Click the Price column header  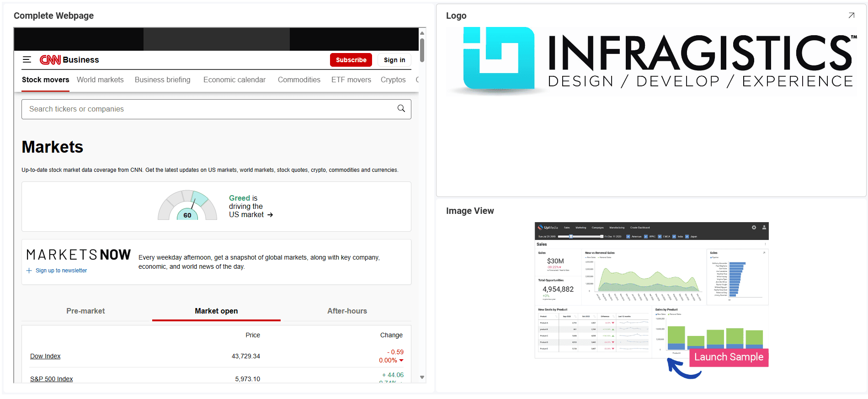click(x=253, y=335)
